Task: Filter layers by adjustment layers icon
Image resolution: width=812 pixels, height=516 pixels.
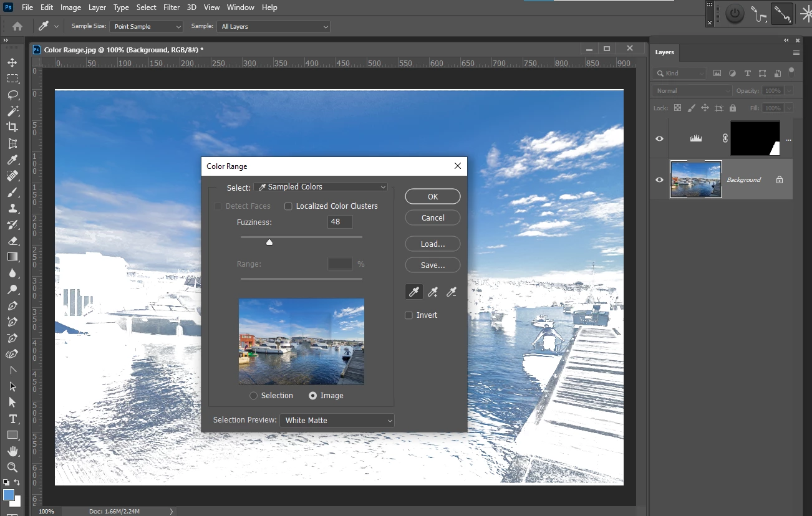Action: pyautogui.click(x=732, y=73)
